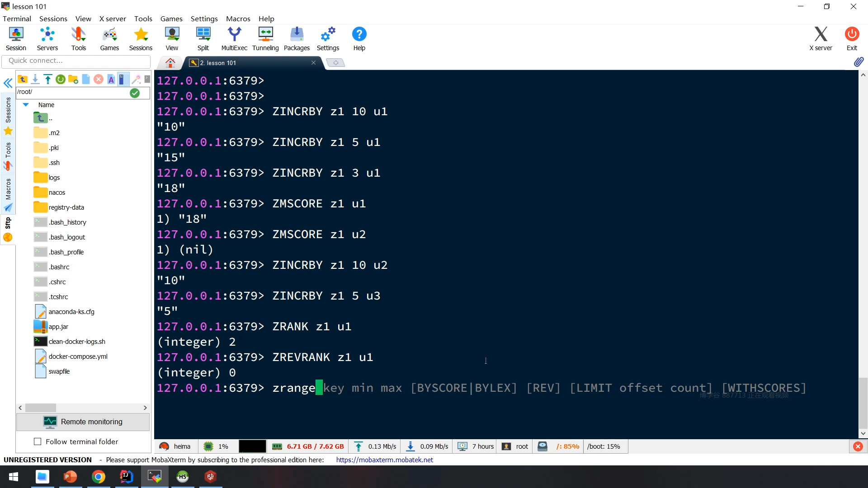Click the MultiExec toolbar icon
Image resolution: width=868 pixels, height=488 pixels.
(x=234, y=39)
